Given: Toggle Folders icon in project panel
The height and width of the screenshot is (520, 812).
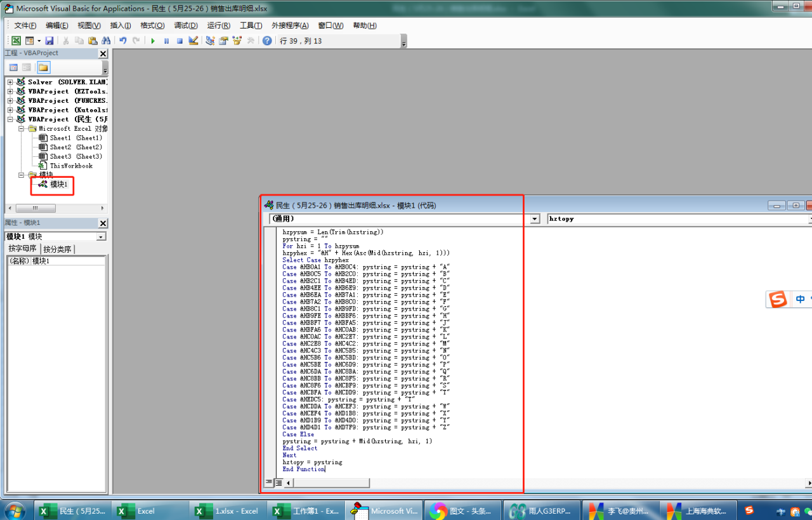Looking at the screenshot, I should click(x=43, y=67).
